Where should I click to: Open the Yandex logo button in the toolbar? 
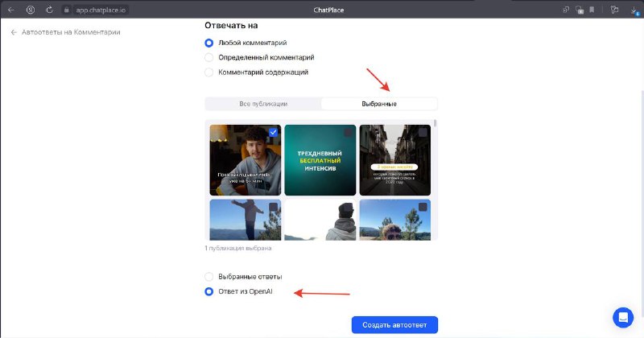point(31,10)
